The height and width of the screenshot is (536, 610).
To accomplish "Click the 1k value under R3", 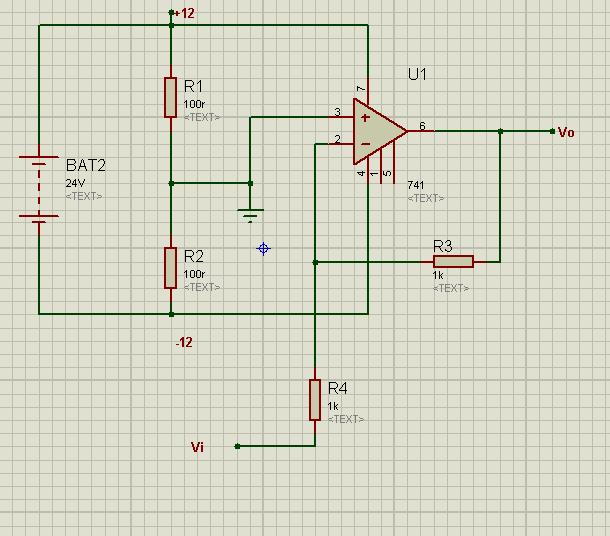I will pyautogui.click(x=438, y=275).
